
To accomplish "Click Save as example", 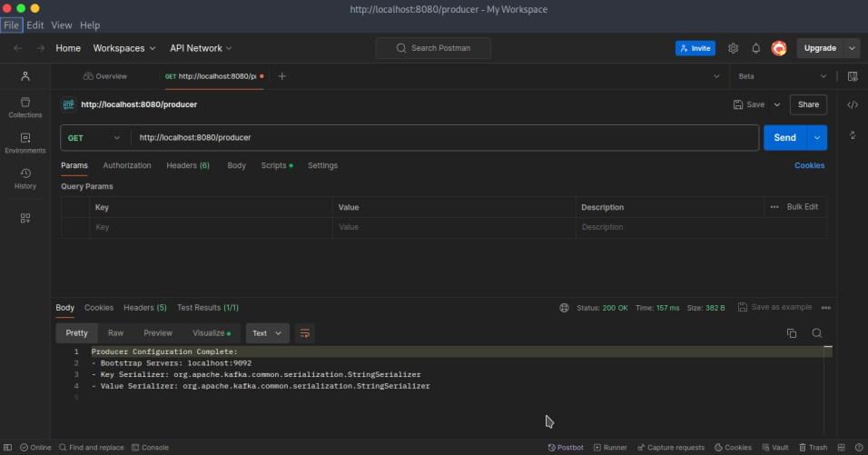I will tap(775, 307).
